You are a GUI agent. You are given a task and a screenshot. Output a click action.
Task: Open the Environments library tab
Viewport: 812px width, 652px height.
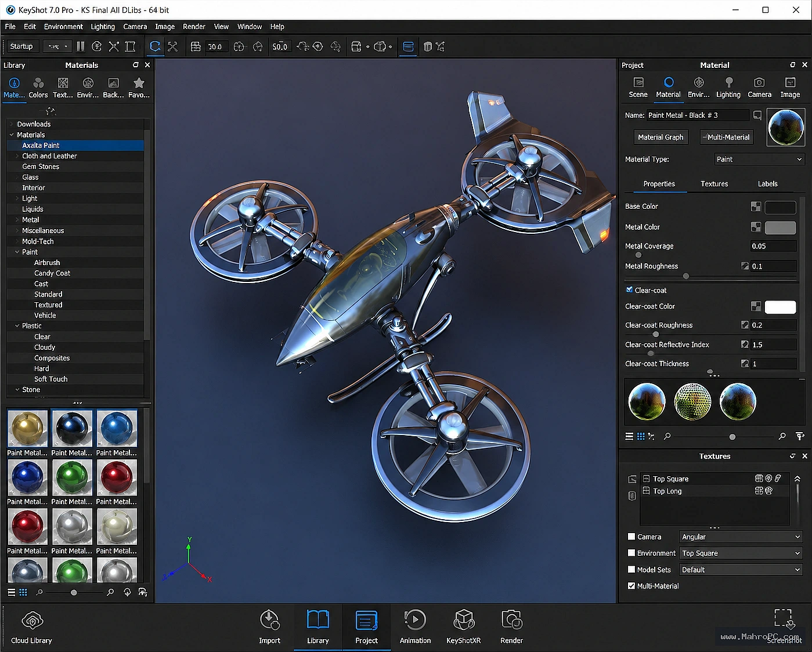pyautogui.click(x=88, y=88)
